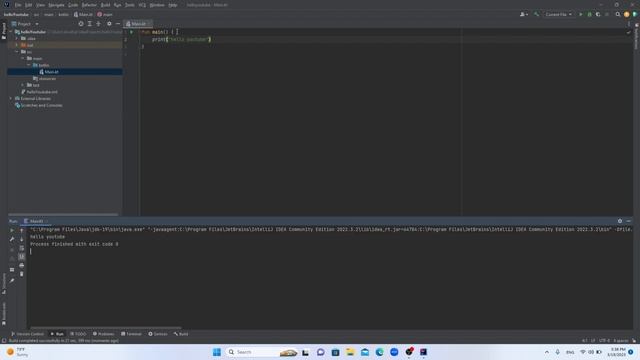
Task: Click the Down the Stack Trace arrow
Action: pyautogui.click(x=22, y=239)
